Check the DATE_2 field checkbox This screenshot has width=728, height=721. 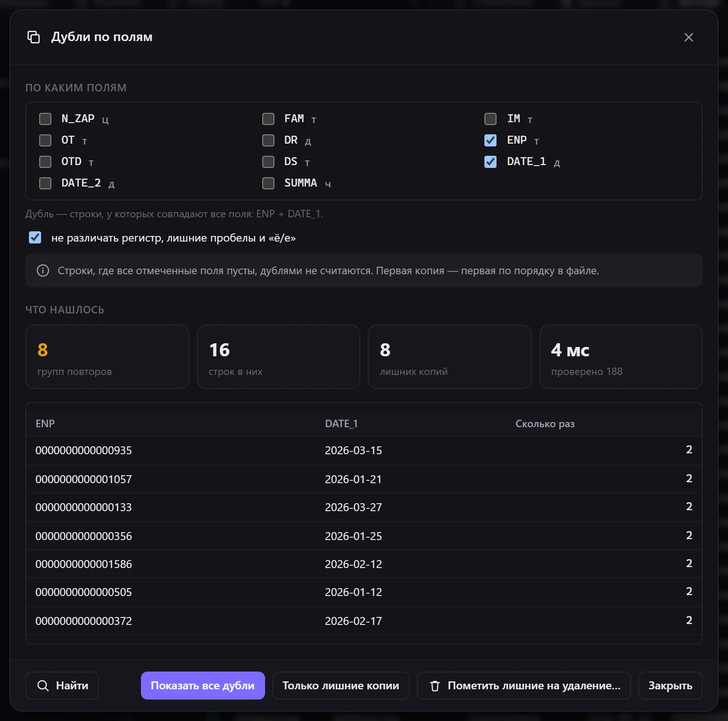tap(45, 183)
